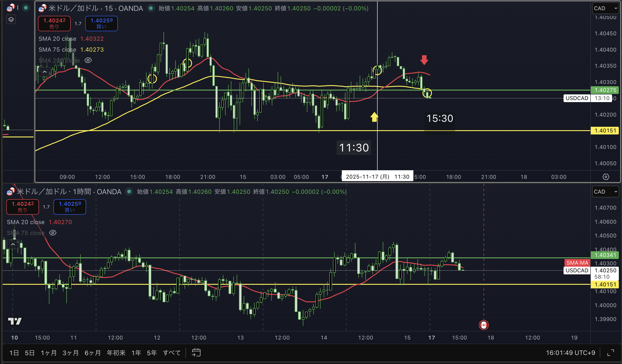This screenshot has width=622, height=364.
Task: Click the fullscreen icon at bottom right
Action: 610,353
